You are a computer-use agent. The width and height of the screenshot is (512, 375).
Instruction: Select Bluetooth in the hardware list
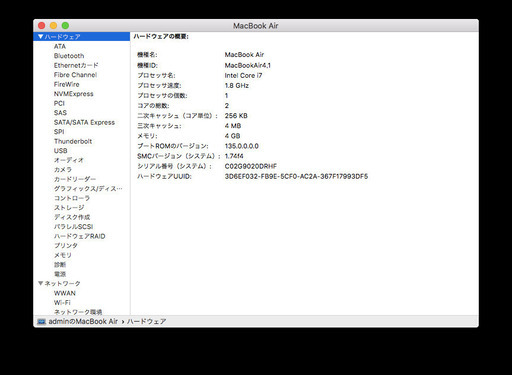click(69, 56)
